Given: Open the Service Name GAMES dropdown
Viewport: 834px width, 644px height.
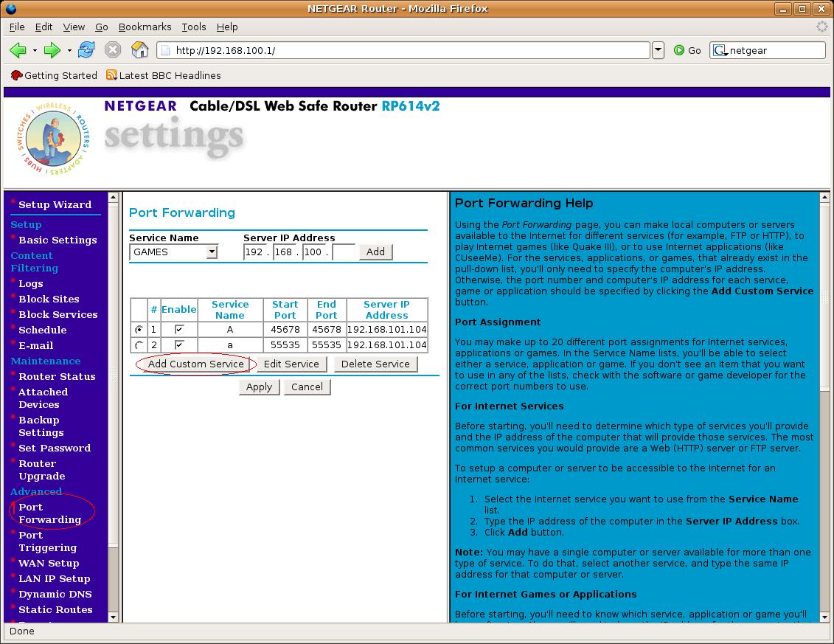Looking at the screenshot, I should point(173,252).
